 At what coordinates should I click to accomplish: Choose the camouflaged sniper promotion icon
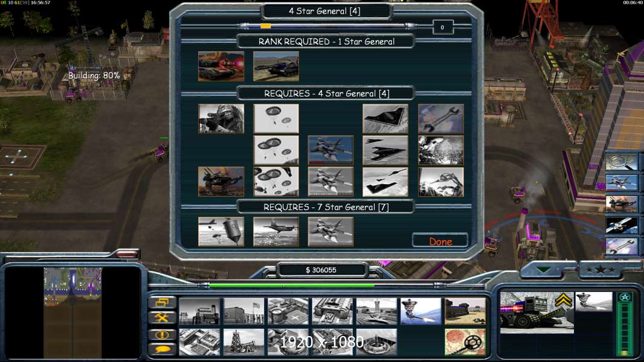coord(221,119)
